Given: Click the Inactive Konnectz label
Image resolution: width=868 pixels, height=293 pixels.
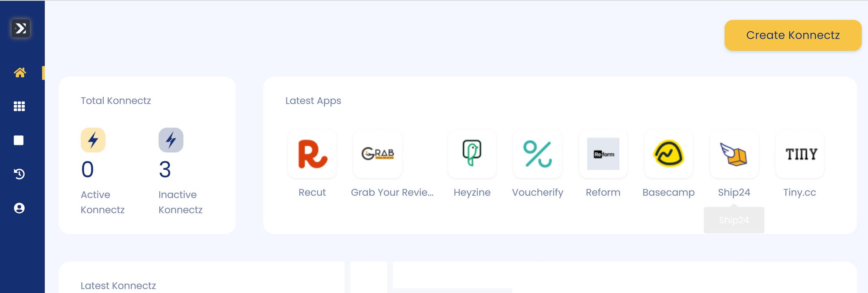Looking at the screenshot, I should tap(180, 202).
